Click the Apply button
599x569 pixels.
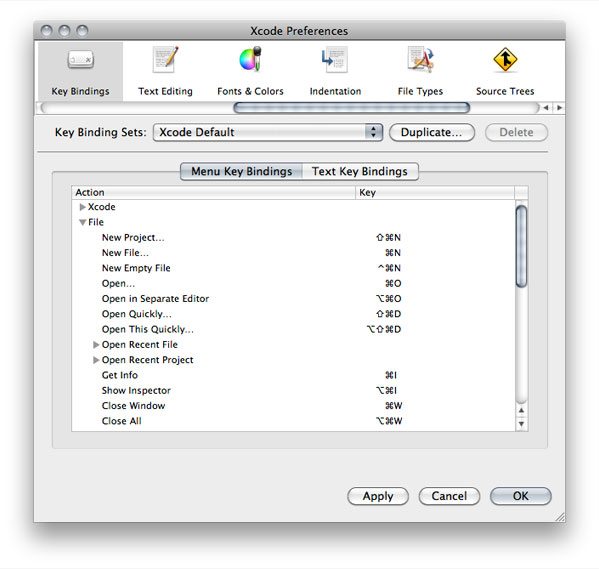pyautogui.click(x=378, y=496)
